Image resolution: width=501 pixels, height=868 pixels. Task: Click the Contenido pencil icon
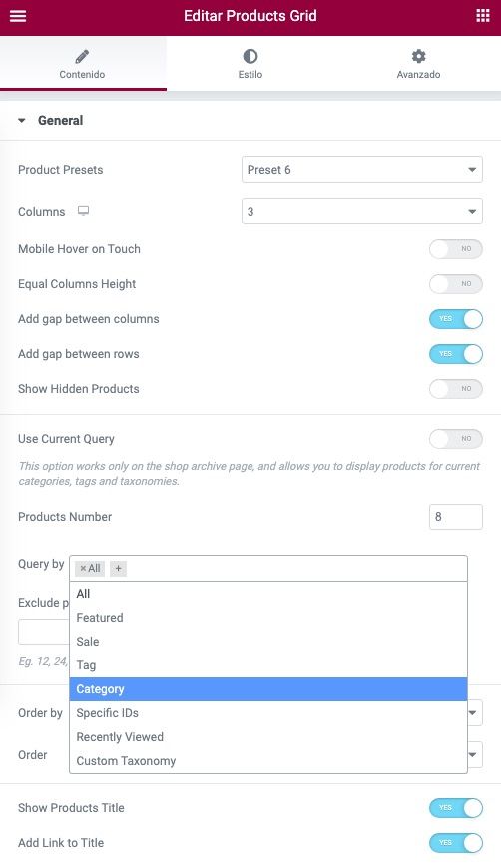coord(82,56)
